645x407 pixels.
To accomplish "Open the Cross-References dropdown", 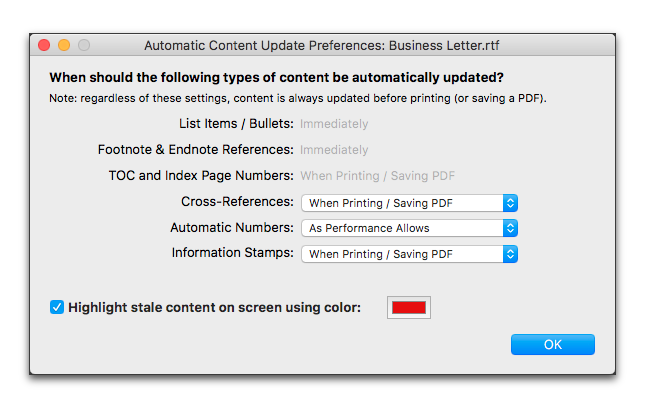I will point(409,203).
